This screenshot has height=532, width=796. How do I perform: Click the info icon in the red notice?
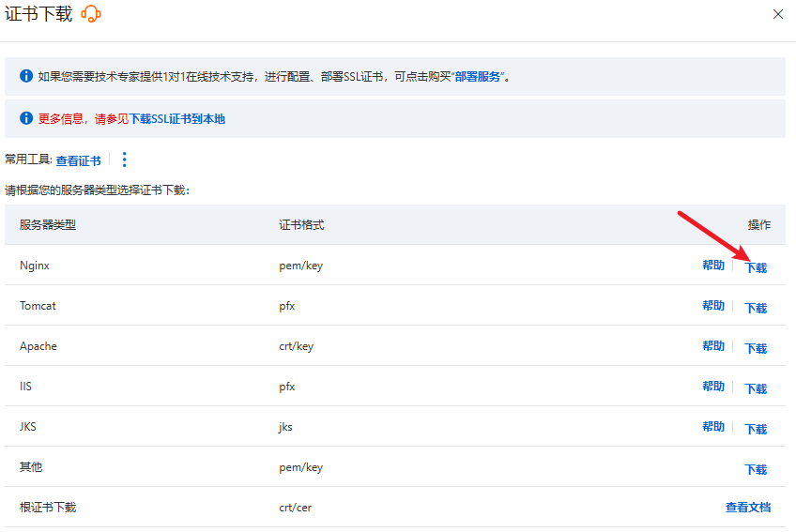click(x=26, y=118)
